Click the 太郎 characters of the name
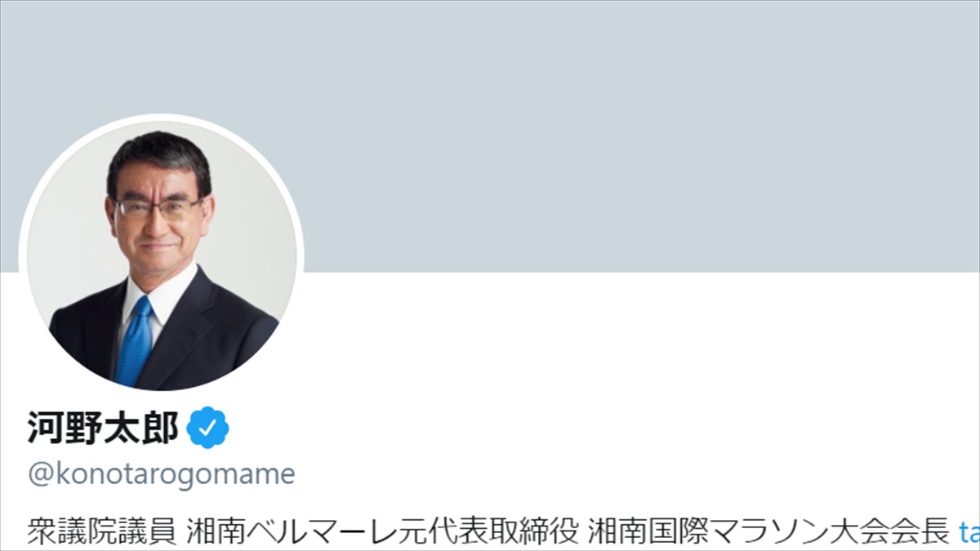Screen dimensions: 980x551 pyautogui.click(x=141, y=427)
